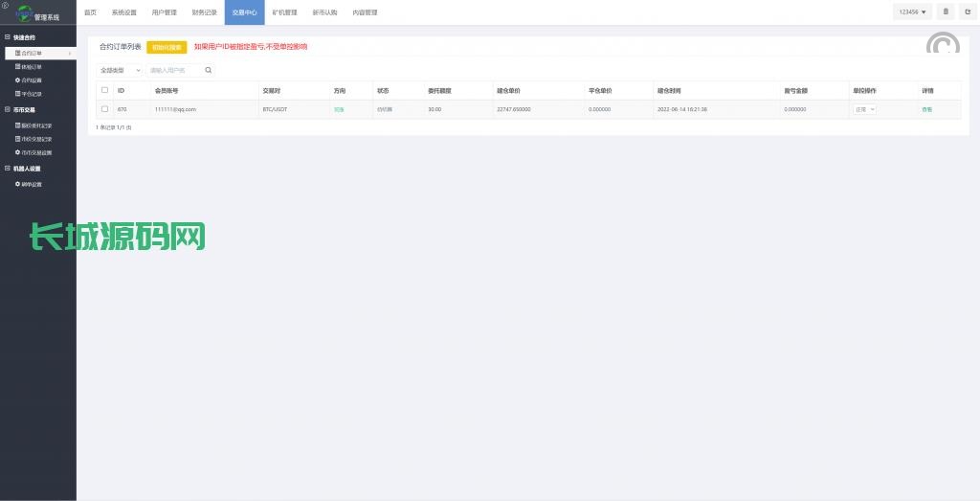The height and width of the screenshot is (501, 980).
Task: Click the green 查看 details link
Action: tap(926, 109)
